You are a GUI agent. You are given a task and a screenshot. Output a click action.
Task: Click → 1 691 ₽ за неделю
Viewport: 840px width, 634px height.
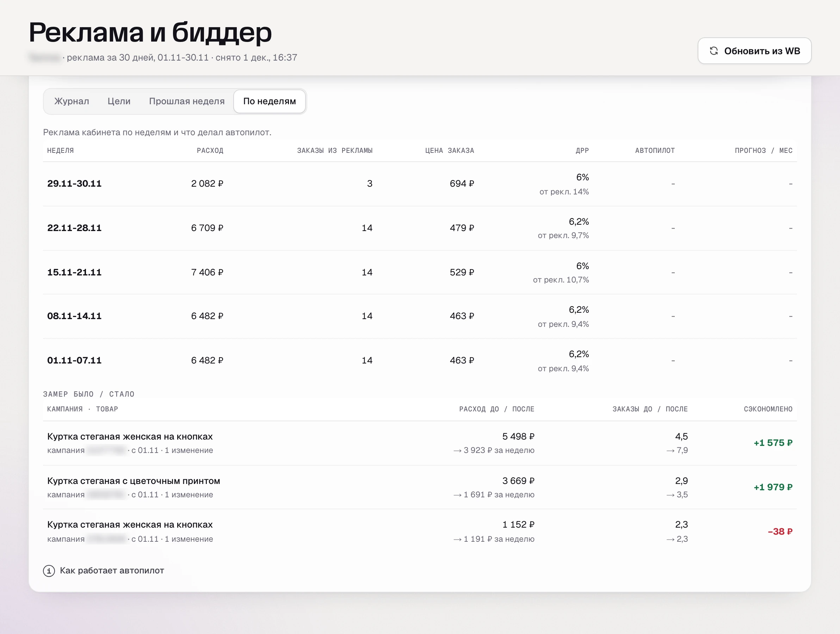click(x=494, y=495)
